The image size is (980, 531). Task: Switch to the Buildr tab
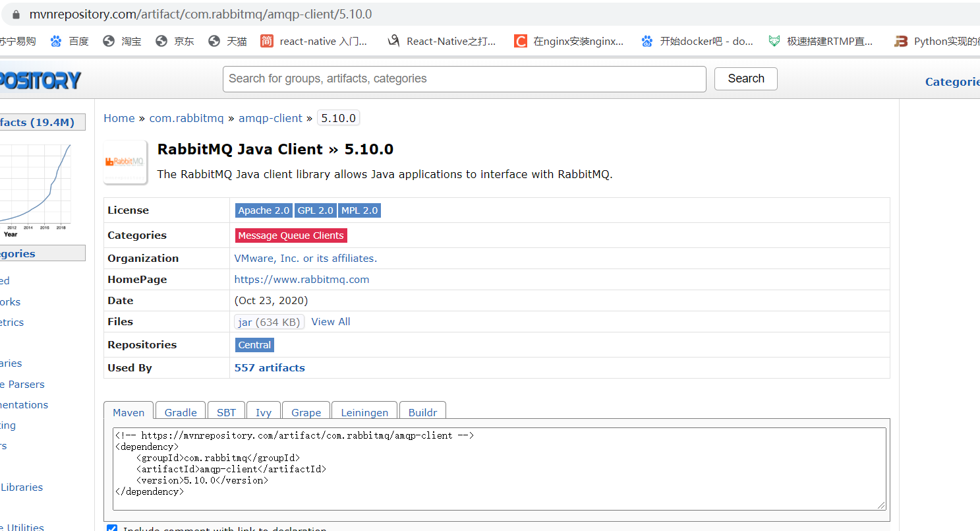422,412
